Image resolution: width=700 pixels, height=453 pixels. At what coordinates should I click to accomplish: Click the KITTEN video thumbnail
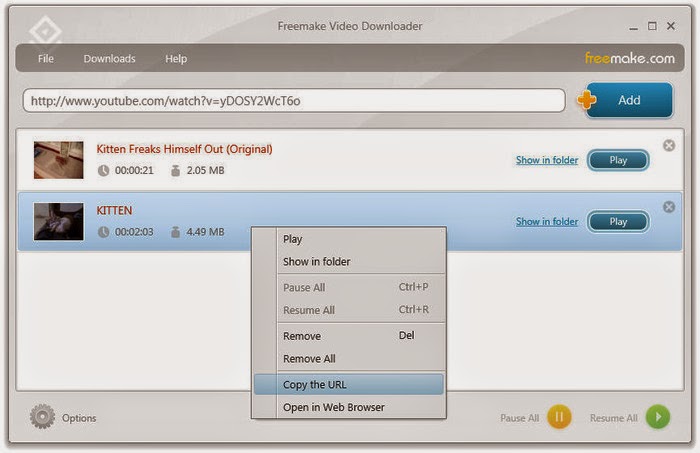pos(58,221)
